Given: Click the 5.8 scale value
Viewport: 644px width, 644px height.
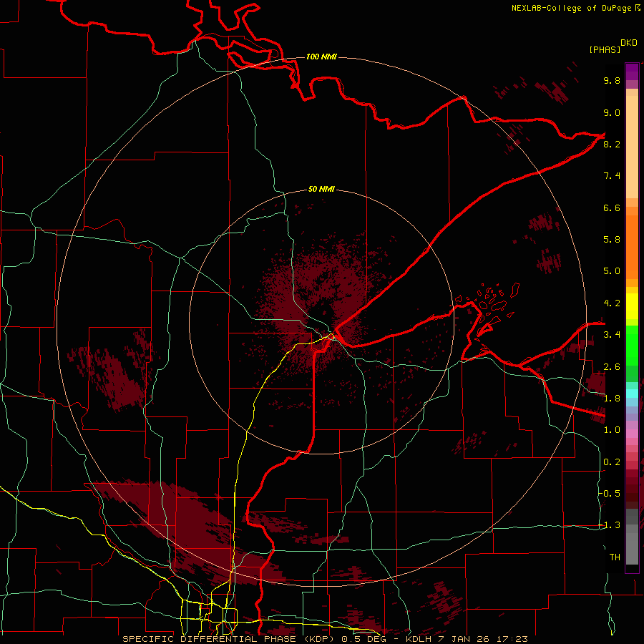Looking at the screenshot, I should pos(612,240).
